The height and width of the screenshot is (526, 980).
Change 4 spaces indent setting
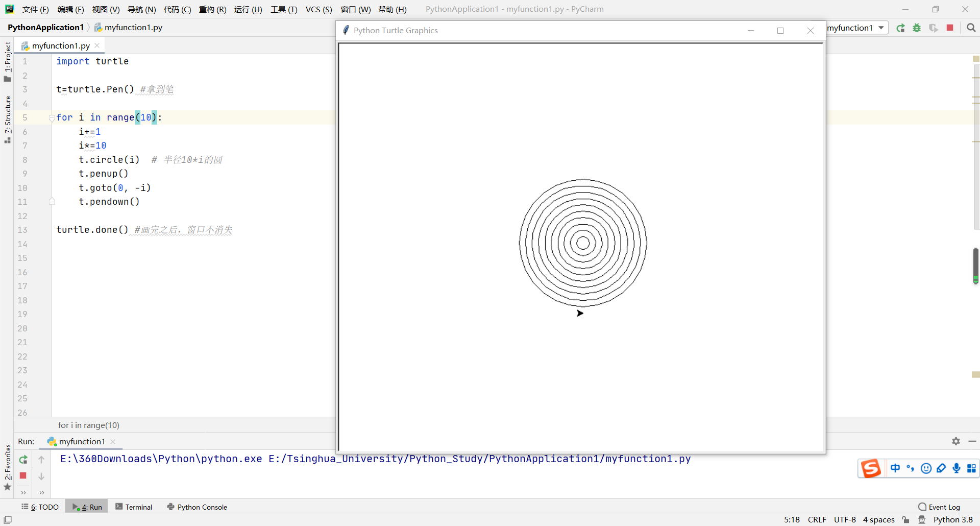(878, 519)
